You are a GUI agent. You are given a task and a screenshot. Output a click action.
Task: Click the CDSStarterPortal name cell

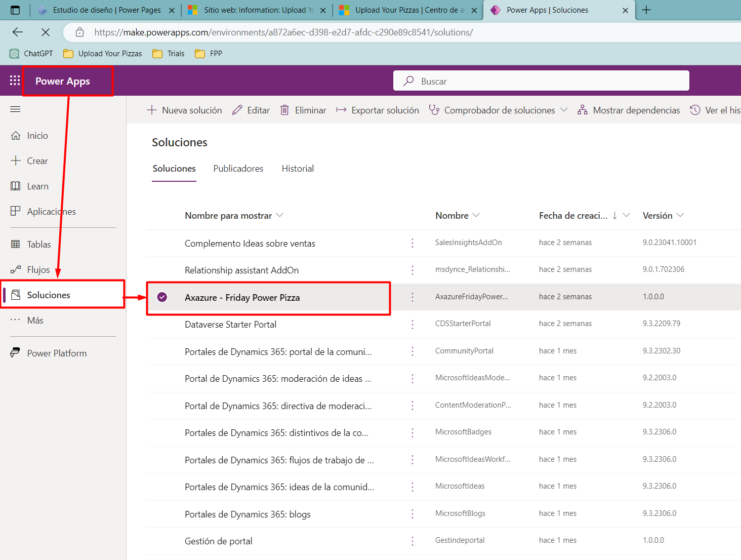pyautogui.click(x=463, y=324)
